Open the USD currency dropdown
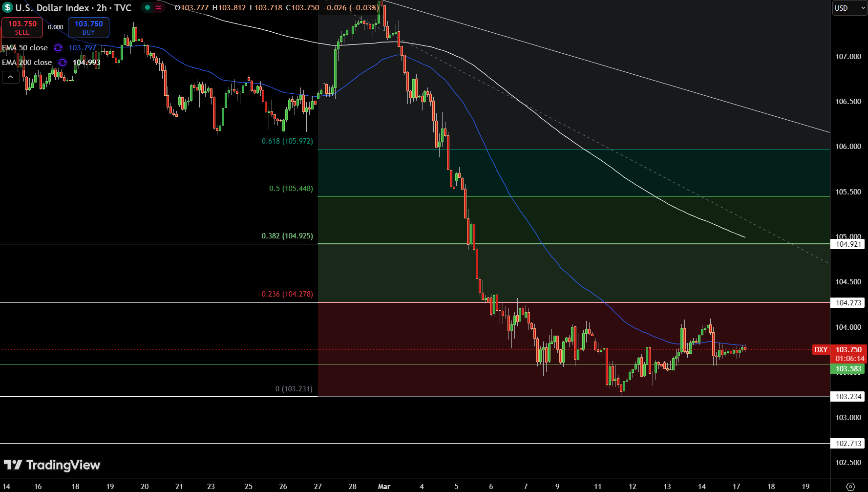The height and width of the screenshot is (492, 868). pos(849,8)
